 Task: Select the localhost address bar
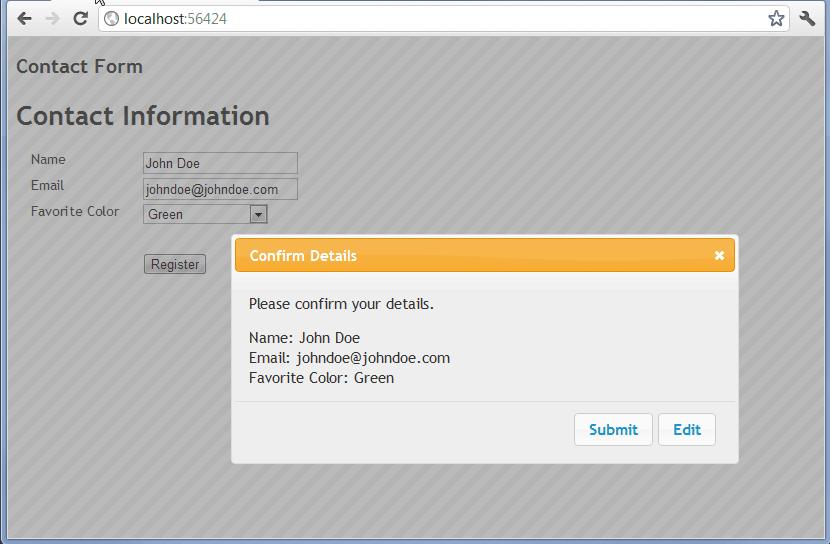pyautogui.click(x=440, y=19)
